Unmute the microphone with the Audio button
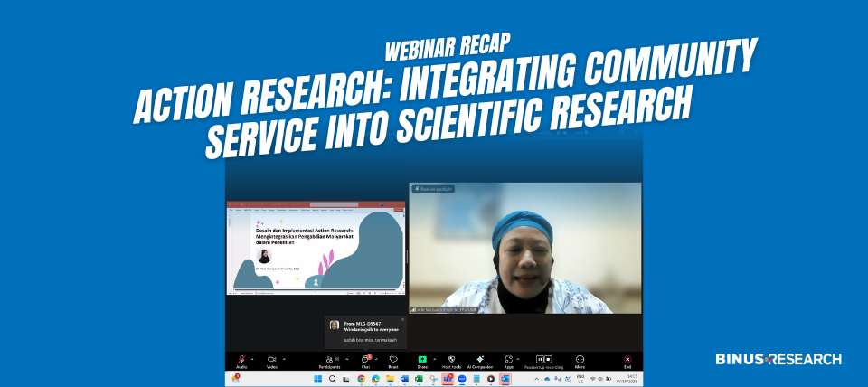Viewport: 868px width, 387px height. (241, 360)
